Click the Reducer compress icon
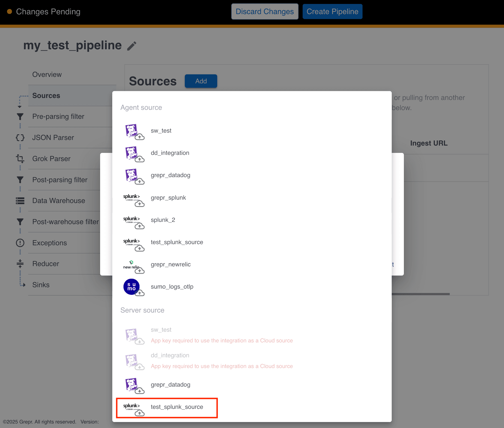The width and height of the screenshot is (504, 428). pyautogui.click(x=20, y=264)
